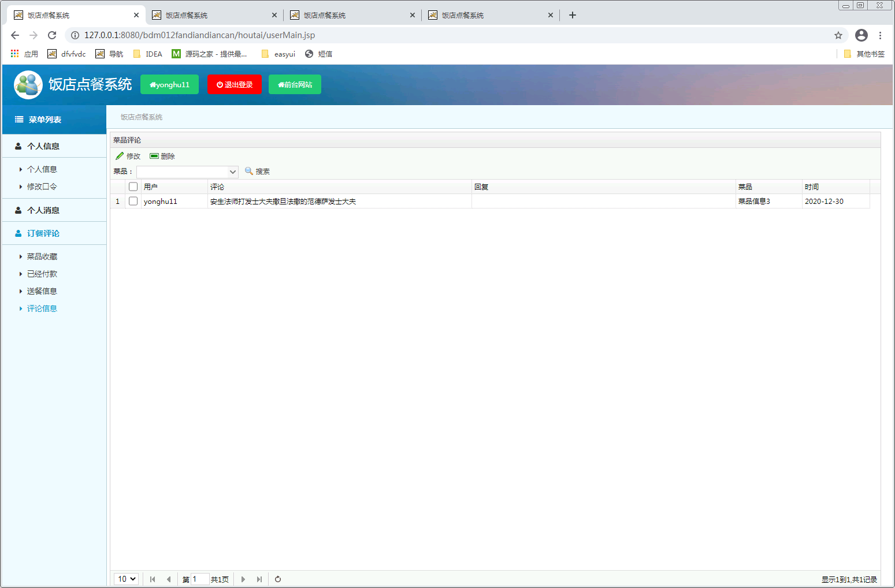
Task: Refresh the comment grid with reload icon
Action: (x=278, y=579)
